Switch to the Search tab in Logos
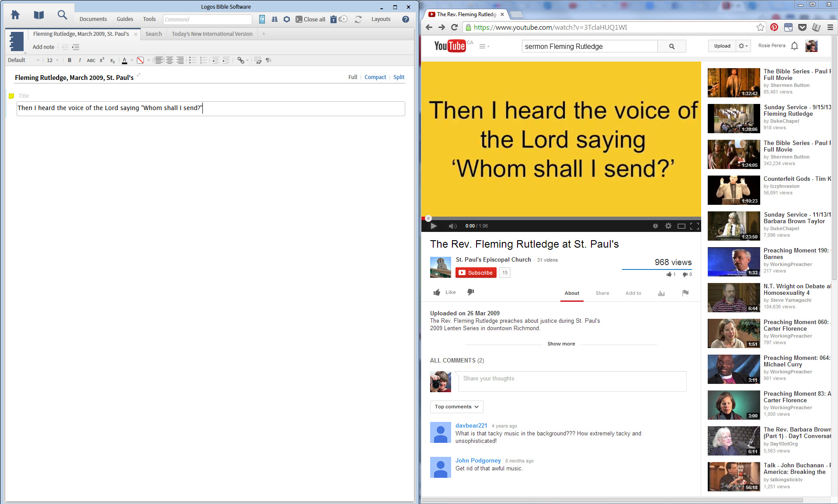The width and height of the screenshot is (838, 504). coord(153,34)
